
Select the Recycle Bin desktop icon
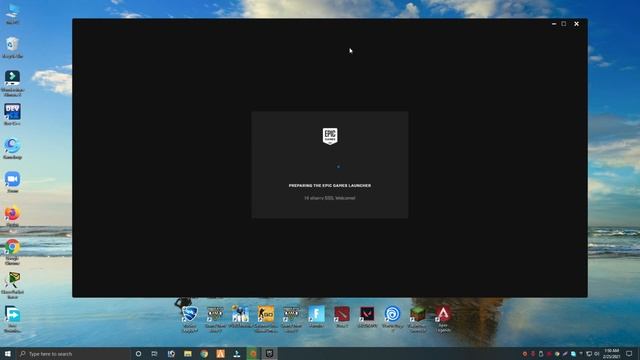click(12, 47)
